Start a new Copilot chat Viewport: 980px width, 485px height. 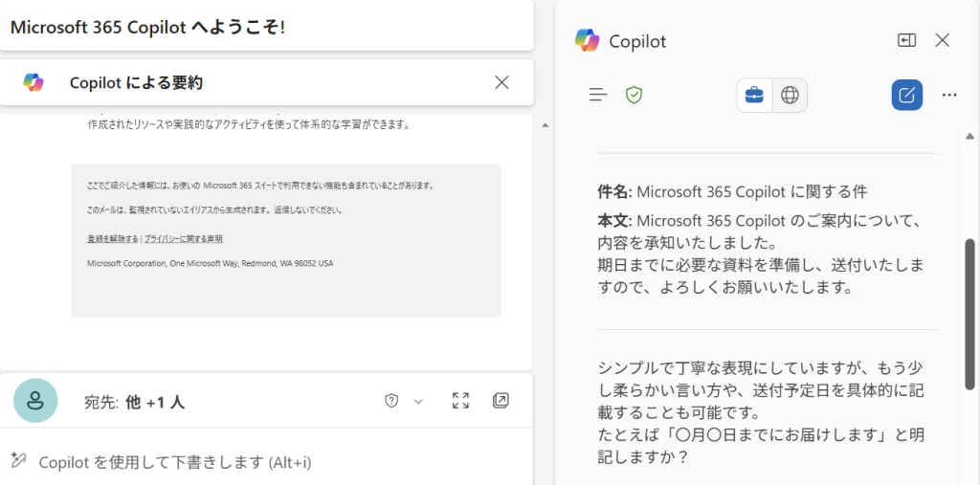click(906, 95)
